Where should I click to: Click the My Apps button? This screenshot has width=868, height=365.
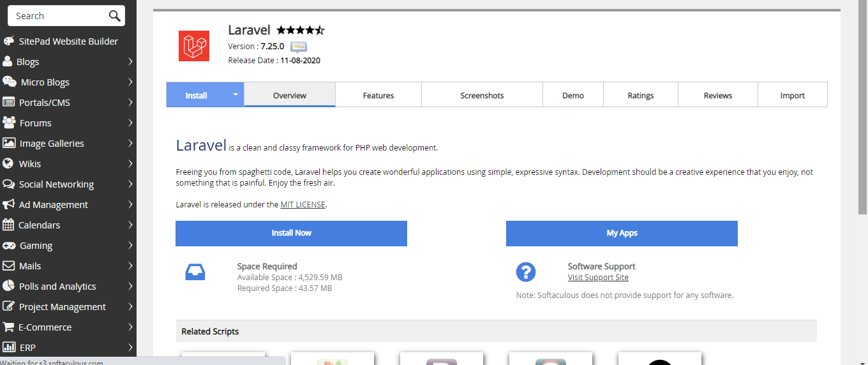click(622, 233)
